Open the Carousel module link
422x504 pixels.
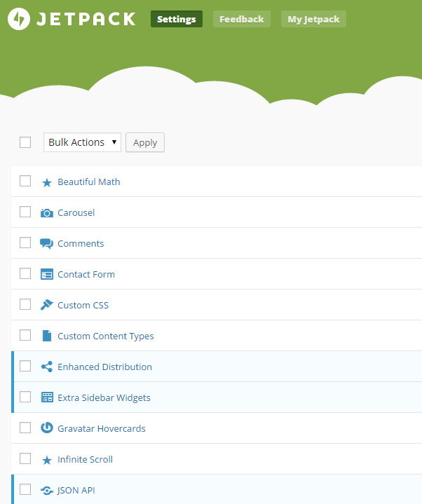point(76,213)
